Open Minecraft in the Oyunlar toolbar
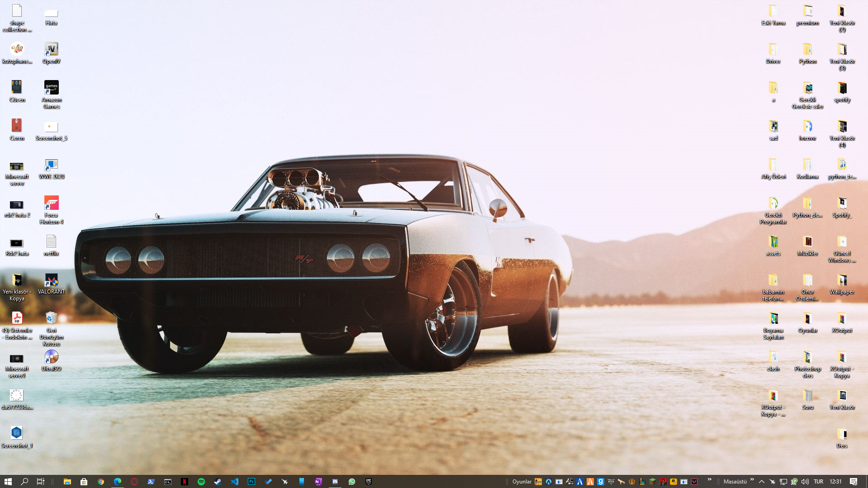 [653, 482]
